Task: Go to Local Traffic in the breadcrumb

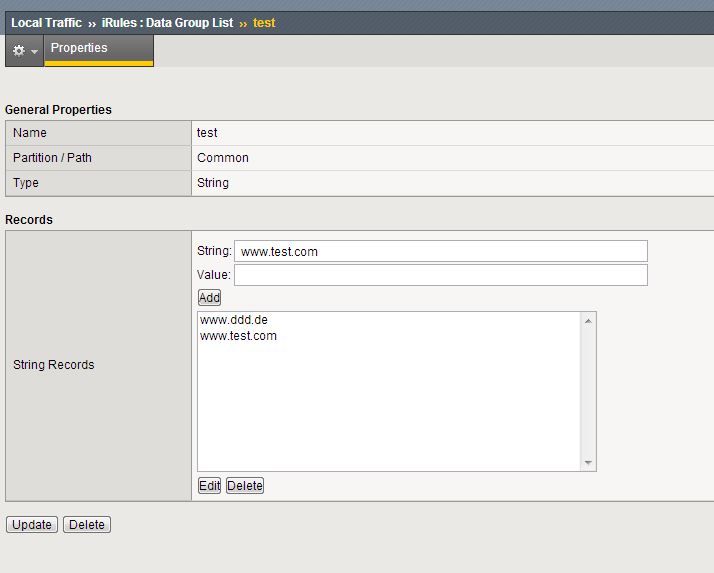Action: (x=46, y=22)
